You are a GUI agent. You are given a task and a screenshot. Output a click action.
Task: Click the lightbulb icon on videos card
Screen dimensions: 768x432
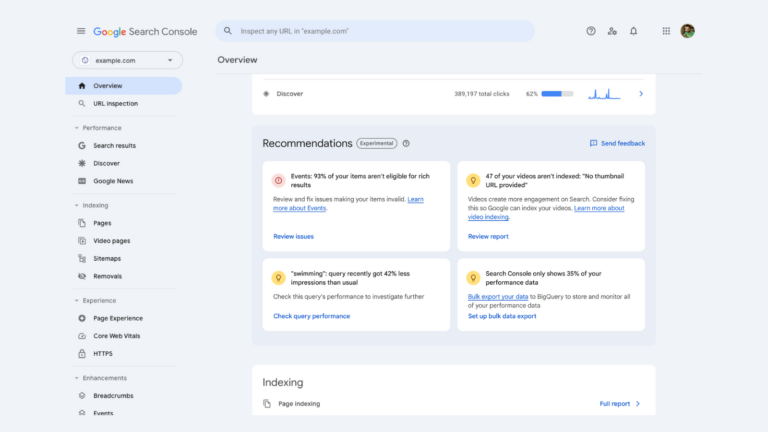[x=473, y=180]
